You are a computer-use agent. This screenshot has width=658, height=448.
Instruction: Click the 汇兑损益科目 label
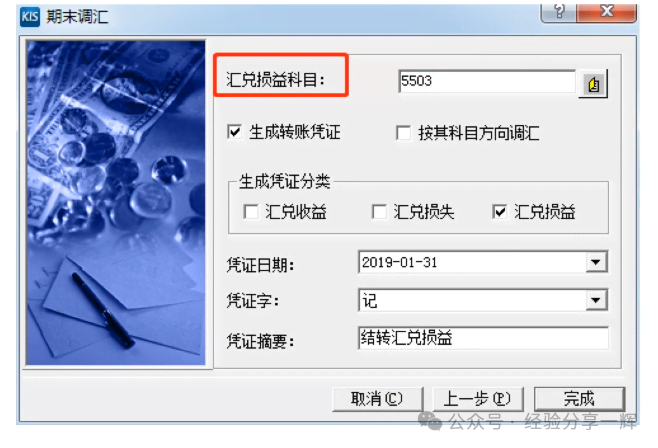coord(276,80)
